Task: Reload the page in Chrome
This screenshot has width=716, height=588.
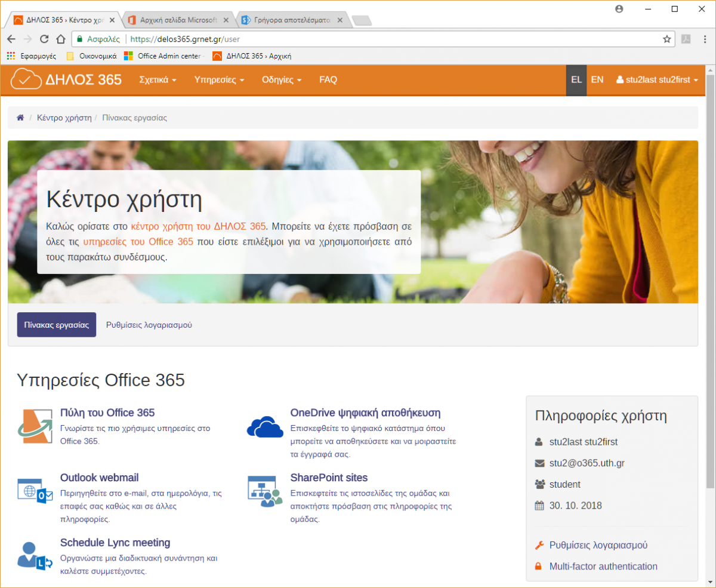Action: click(44, 39)
